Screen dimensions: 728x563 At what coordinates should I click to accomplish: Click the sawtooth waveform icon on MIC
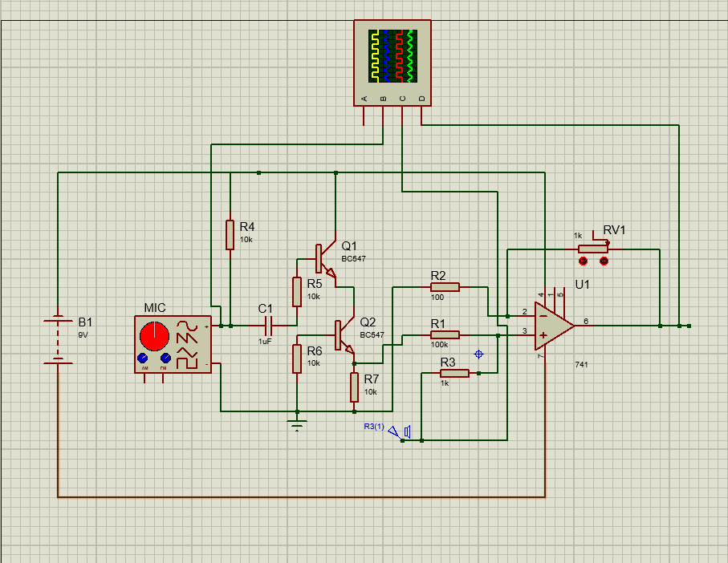(187, 337)
